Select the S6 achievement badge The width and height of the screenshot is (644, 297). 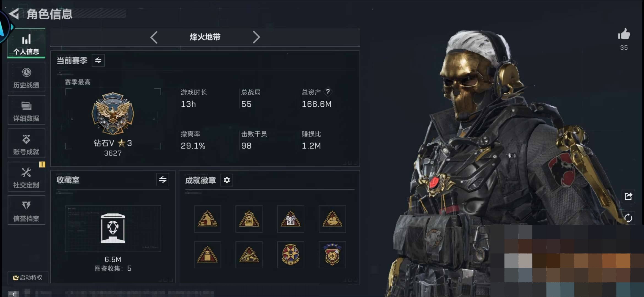[291, 219]
